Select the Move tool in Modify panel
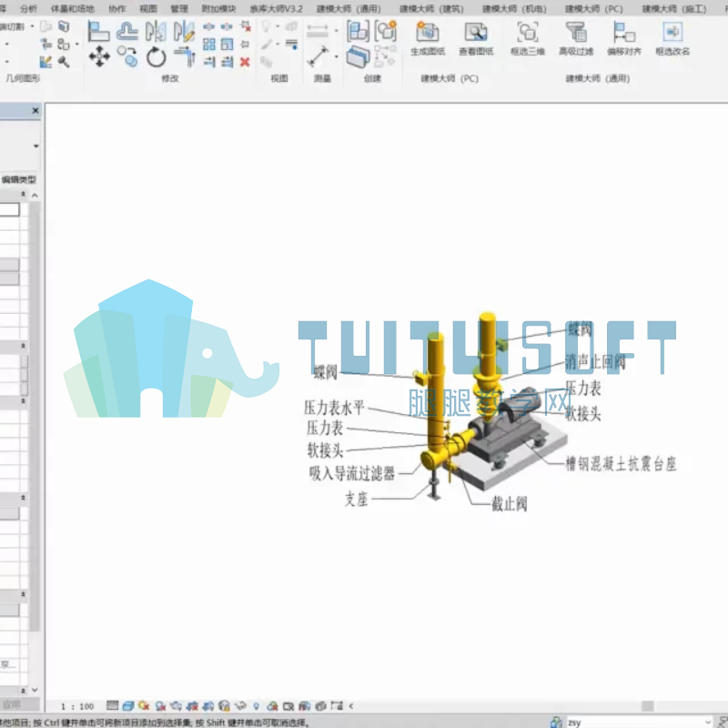The image size is (728, 728). 99,57
